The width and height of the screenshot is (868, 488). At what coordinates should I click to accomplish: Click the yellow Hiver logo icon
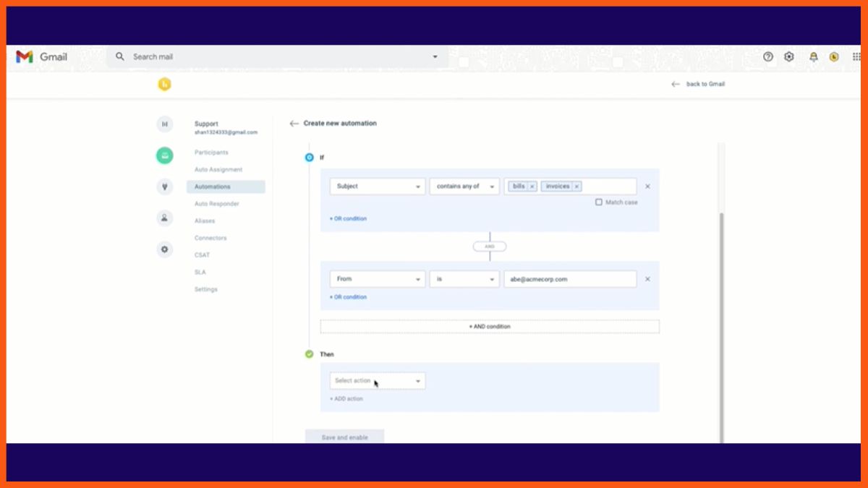(164, 85)
